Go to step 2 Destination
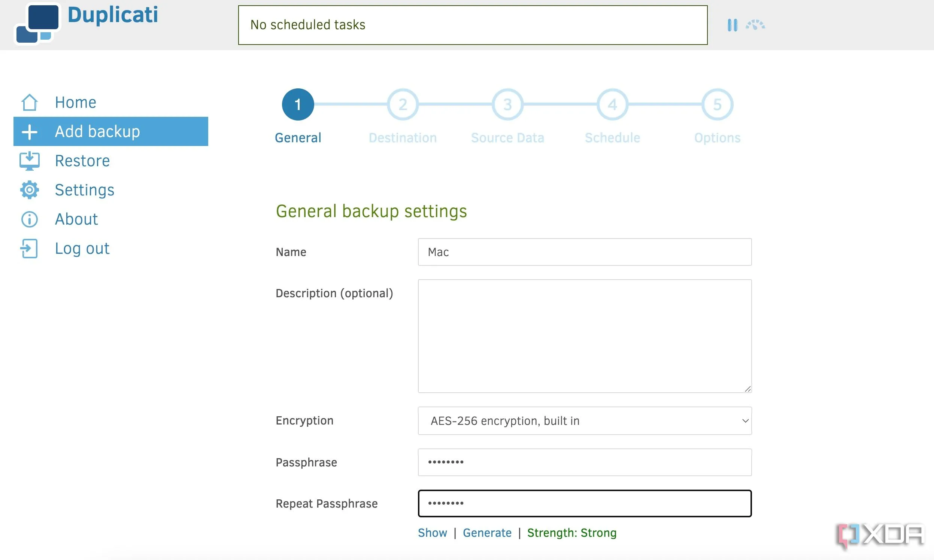Image resolution: width=934 pixels, height=560 pixels. (403, 104)
